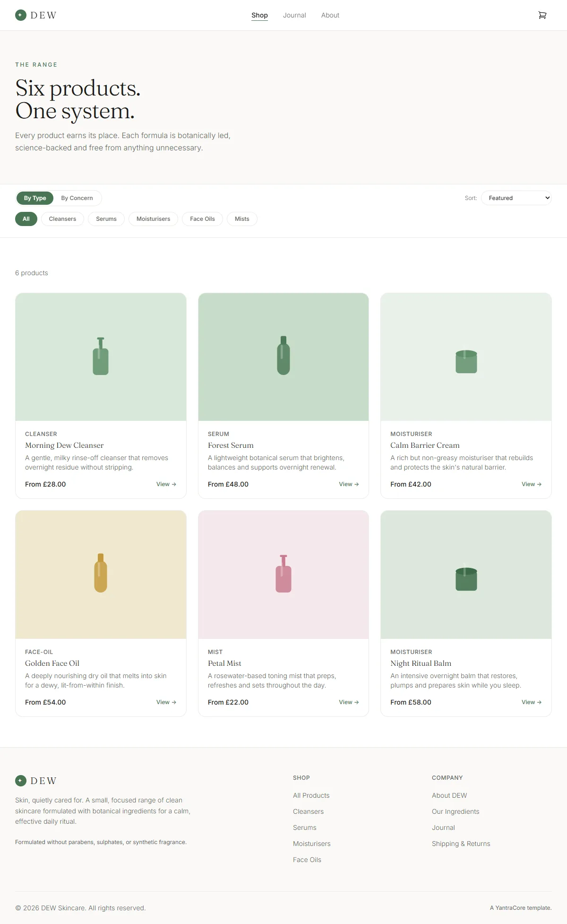
Task: Click View on Morning Dew Cleanser
Action: click(x=166, y=484)
